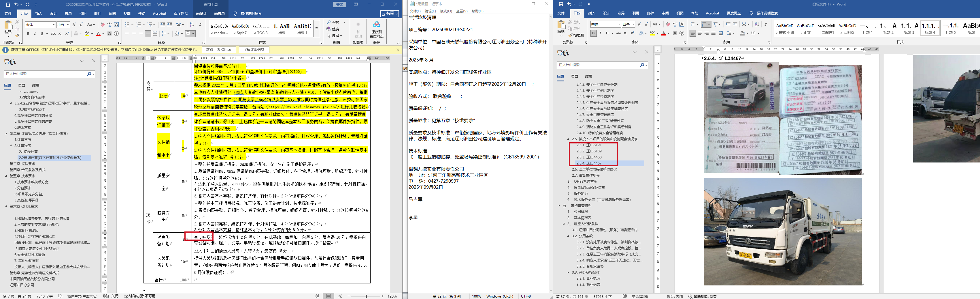This screenshot has width=980, height=299.
Task: Close navigation pane in right Word window
Action: pos(646,52)
